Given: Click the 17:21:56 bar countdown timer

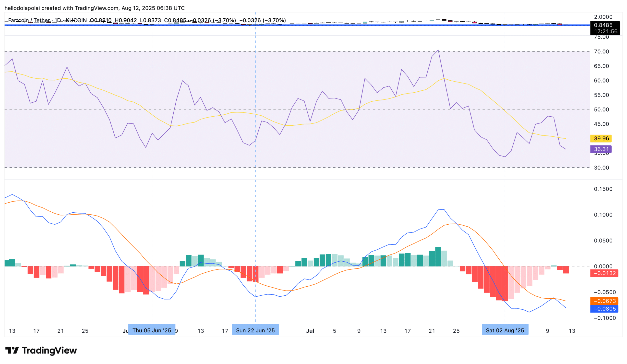Looking at the screenshot, I should point(606,32).
